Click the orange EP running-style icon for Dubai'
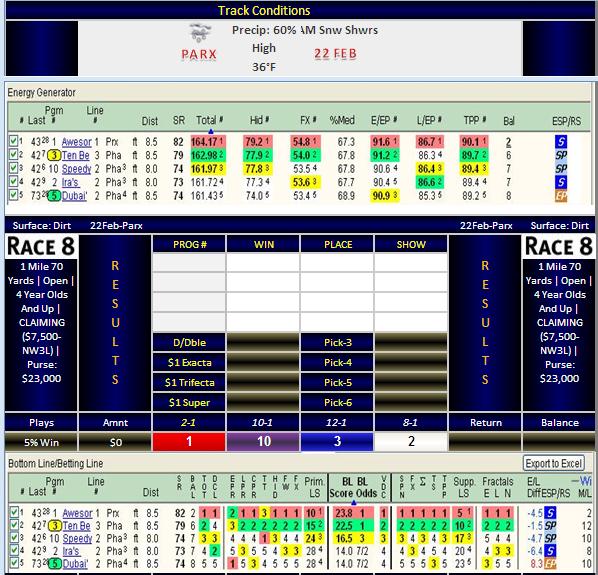Viewport: 598px width, 575px height. [x=561, y=196]
